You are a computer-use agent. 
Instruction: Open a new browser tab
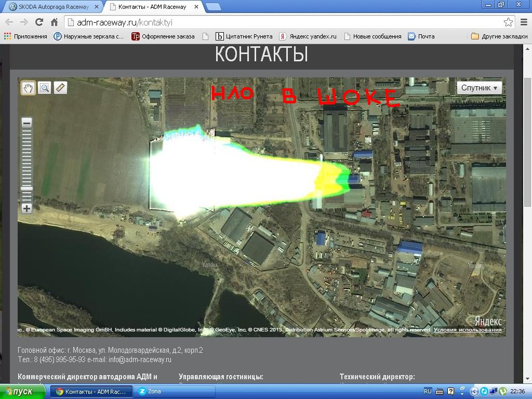pyautogui.click(x=213, y=7)
